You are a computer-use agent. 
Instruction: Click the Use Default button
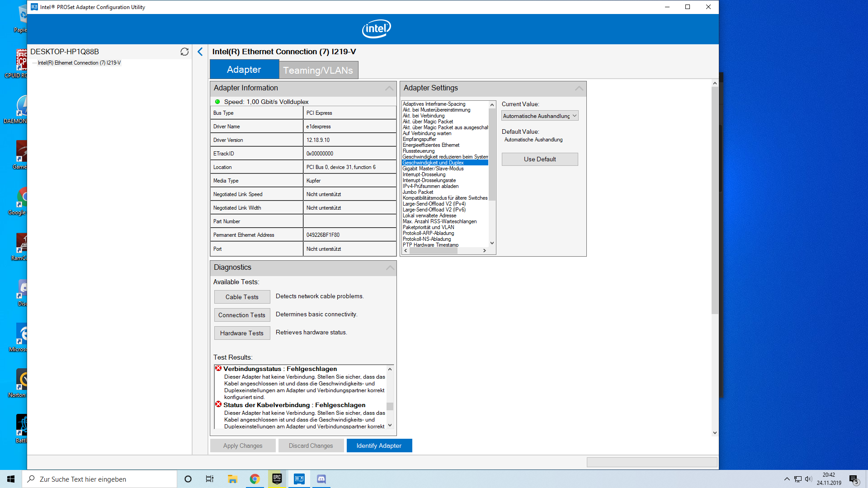(540, 159)
